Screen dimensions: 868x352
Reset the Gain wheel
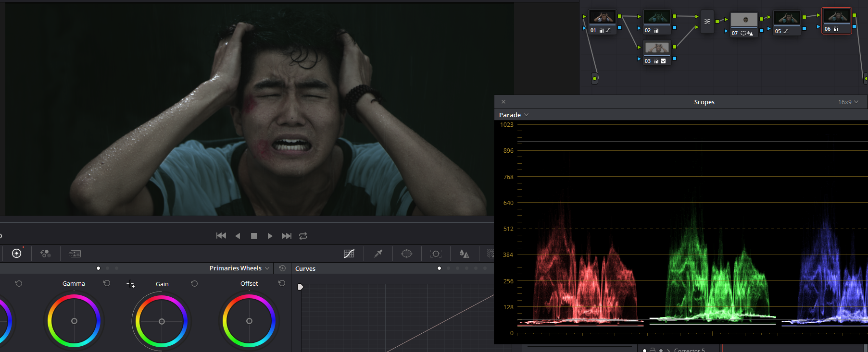(194, 283)
